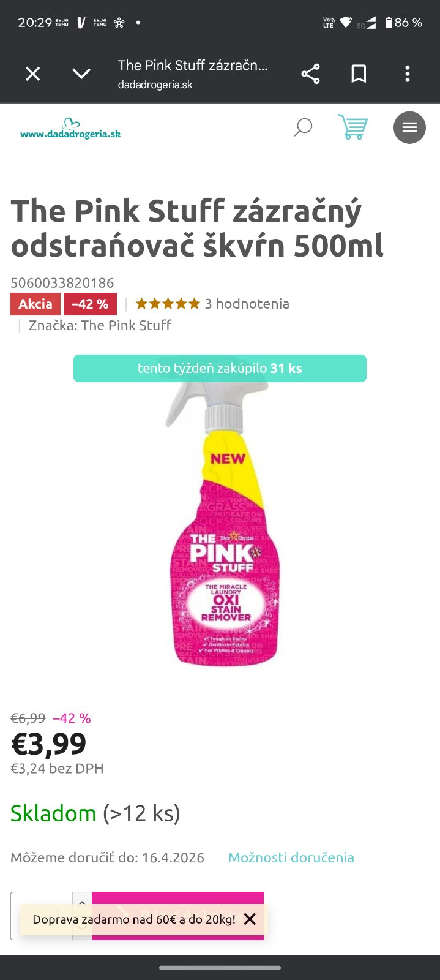Dismiss the Doprava zadarmo notification

click(x=250, y=919)
